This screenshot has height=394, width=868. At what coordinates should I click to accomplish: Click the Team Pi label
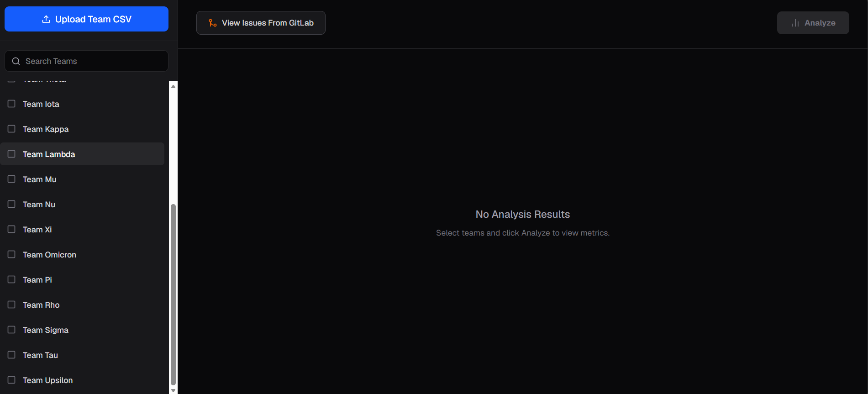coord(37,280)
